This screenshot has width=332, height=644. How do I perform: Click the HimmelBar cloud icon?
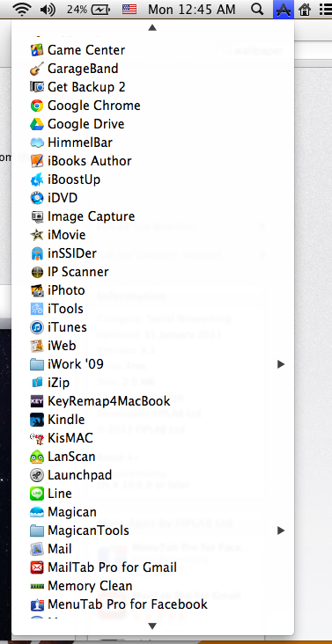point(37,143)
